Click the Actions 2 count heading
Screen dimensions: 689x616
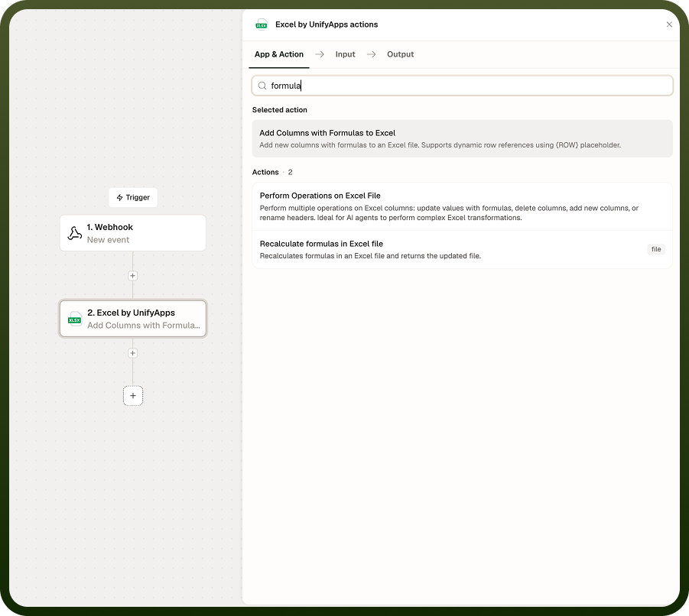(x=272, y=172)
